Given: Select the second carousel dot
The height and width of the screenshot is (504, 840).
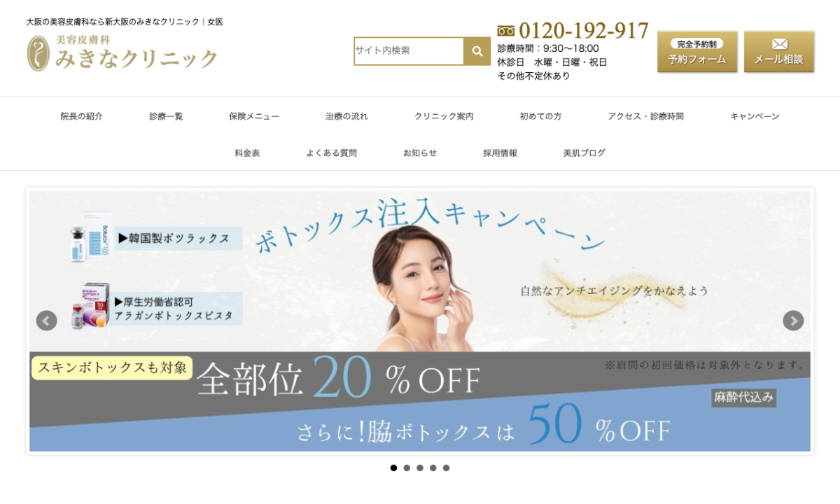Looking at the screenshot, I should tap(407, 468).
